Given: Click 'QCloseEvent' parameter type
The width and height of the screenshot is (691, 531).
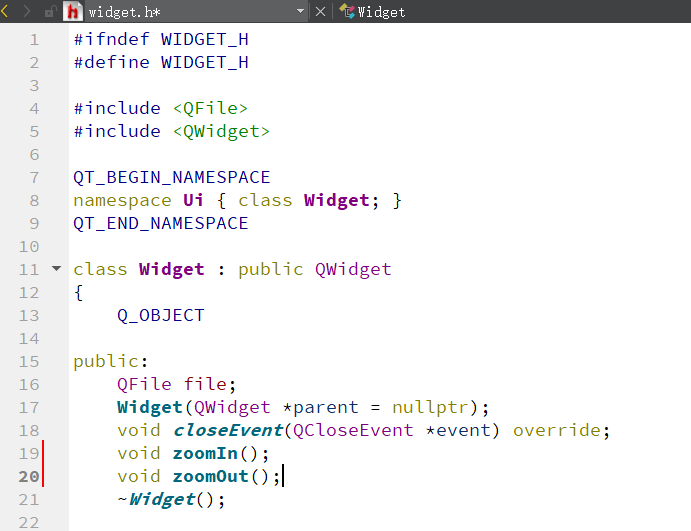Looking at the screenshot, I should tap(353, 430).
